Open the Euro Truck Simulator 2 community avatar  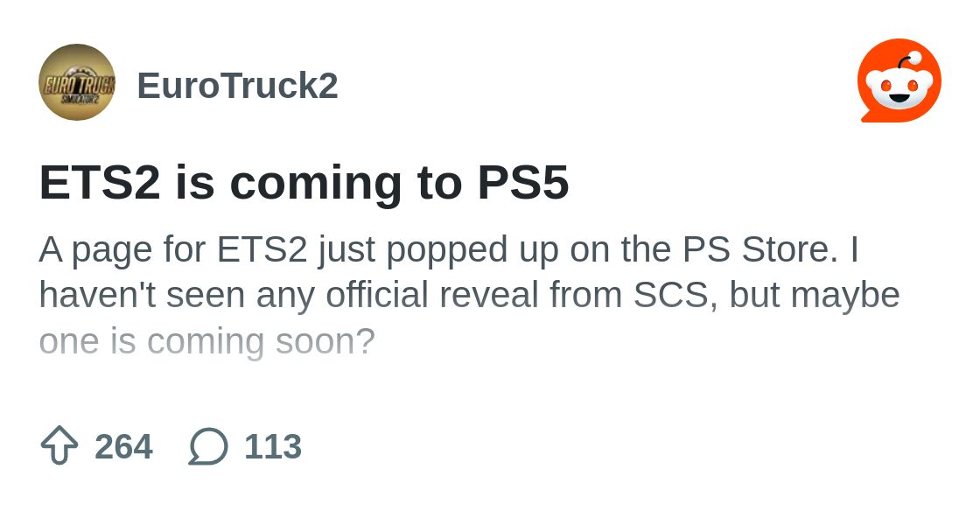click(x=77, y=82)
